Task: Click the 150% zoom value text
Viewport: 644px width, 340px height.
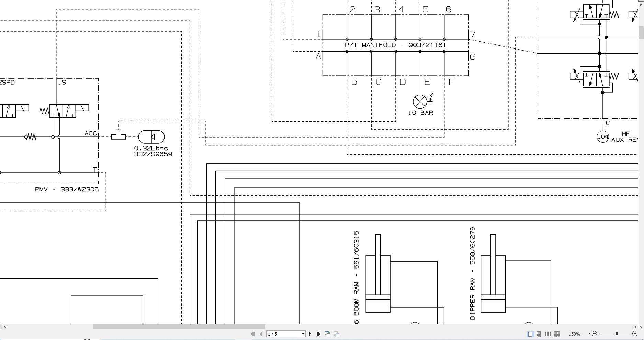Action: [574, 334]
